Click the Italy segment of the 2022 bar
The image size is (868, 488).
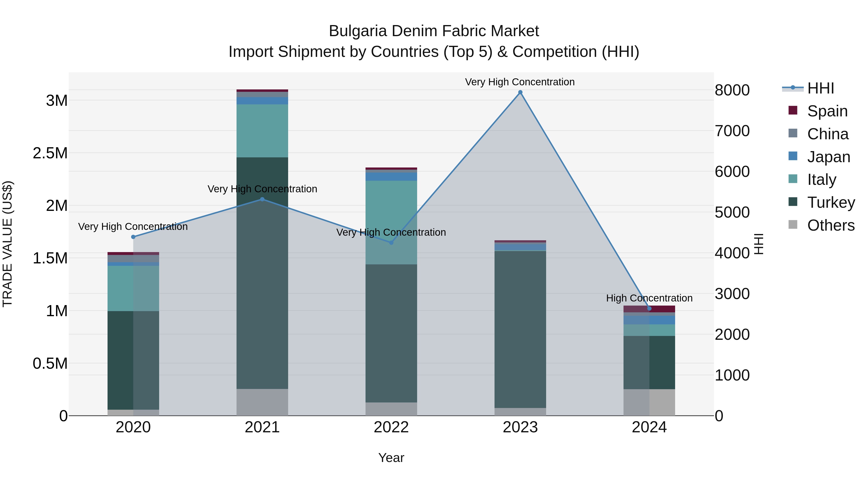coord(391,222)
